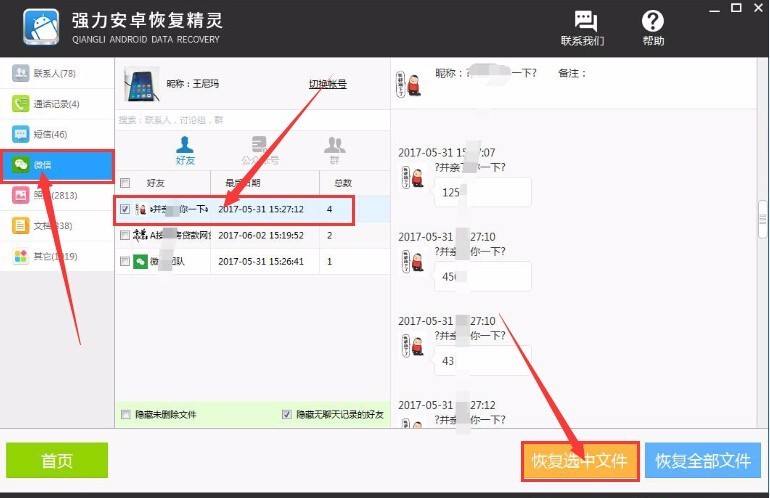The height and width of the screenshot is (498, 770).
Task: Click the Android robot app logo
Action: [x=41, y=28]
